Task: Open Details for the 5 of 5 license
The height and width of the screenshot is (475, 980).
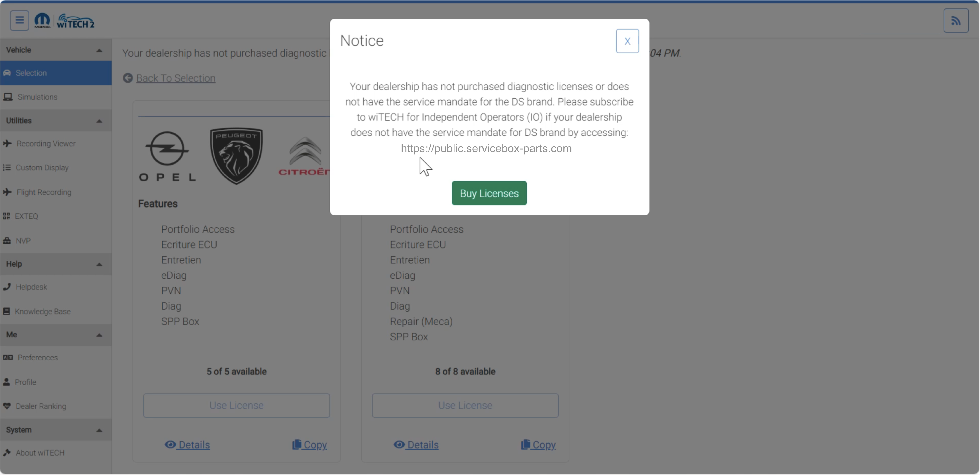Action: (x=187, y=445)
